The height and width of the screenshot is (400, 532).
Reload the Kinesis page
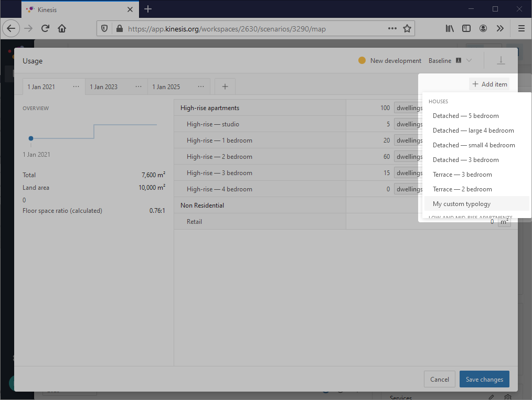pyautogui.click(x=45, y=28)
